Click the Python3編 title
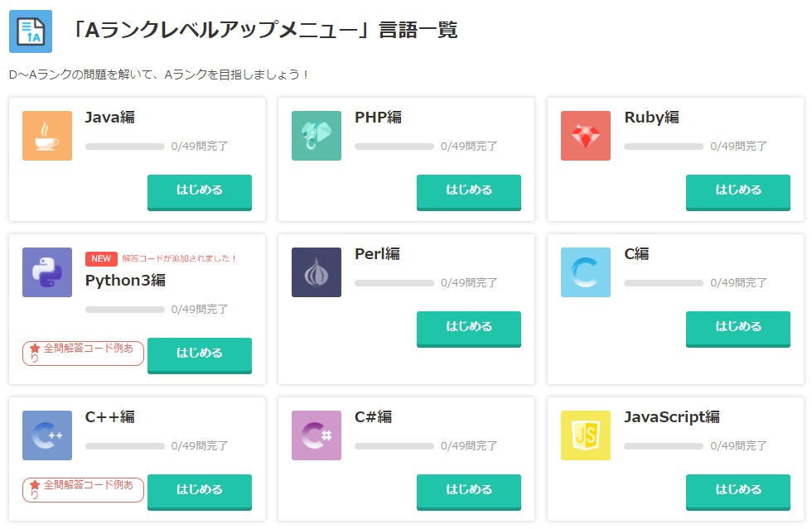 [125, 281]
